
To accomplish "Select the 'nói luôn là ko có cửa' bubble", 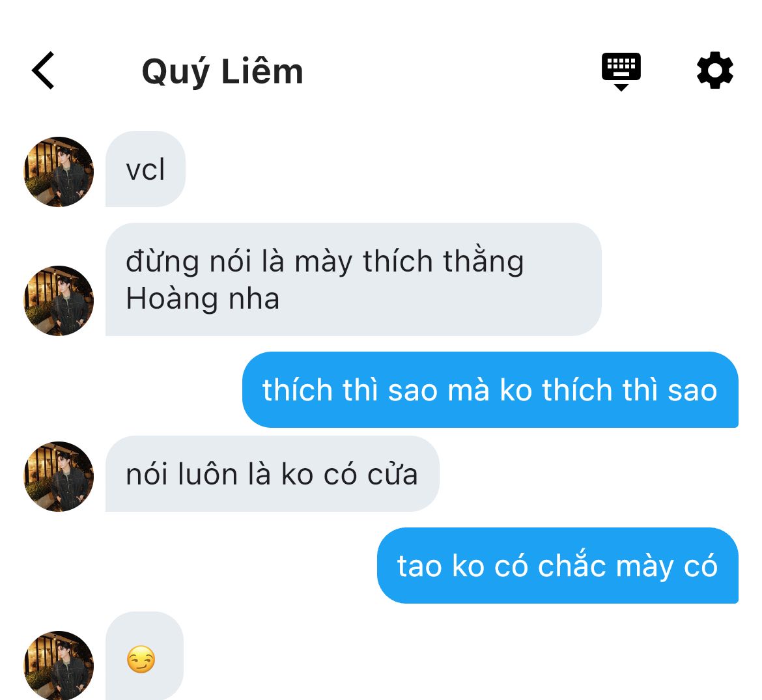I will [x=272, y=473].
